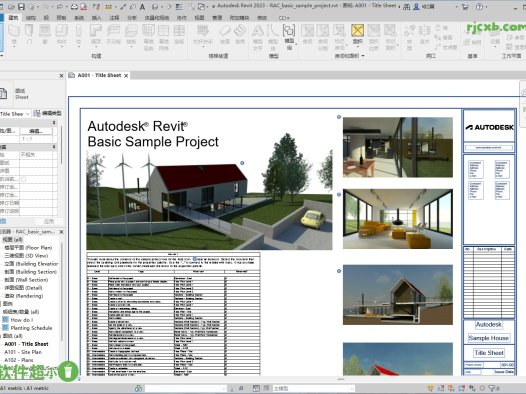Select the Railing tool in the ribbon
526x394 pixels.
point(203,35)
